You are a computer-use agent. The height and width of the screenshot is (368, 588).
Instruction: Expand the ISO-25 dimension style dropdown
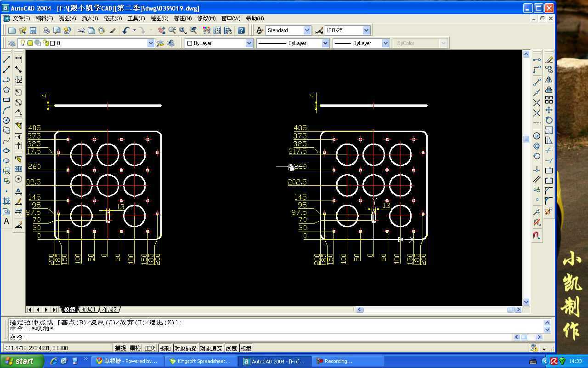point(366,30)
